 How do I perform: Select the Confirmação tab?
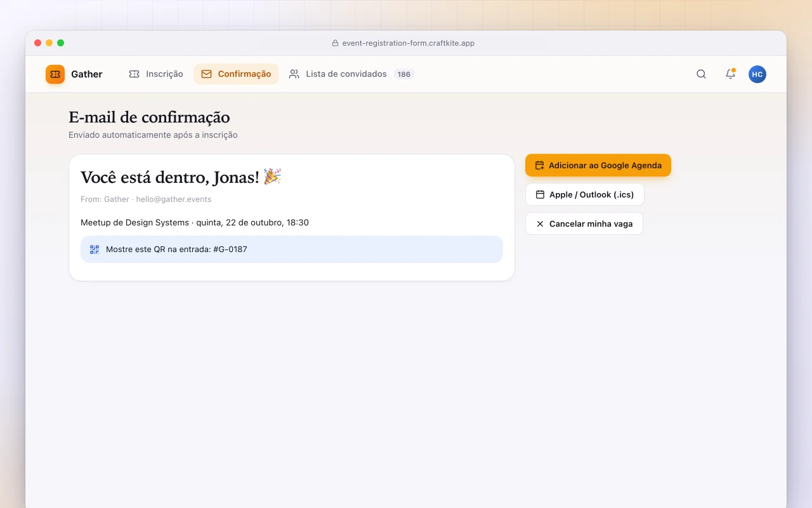point(236,74)
